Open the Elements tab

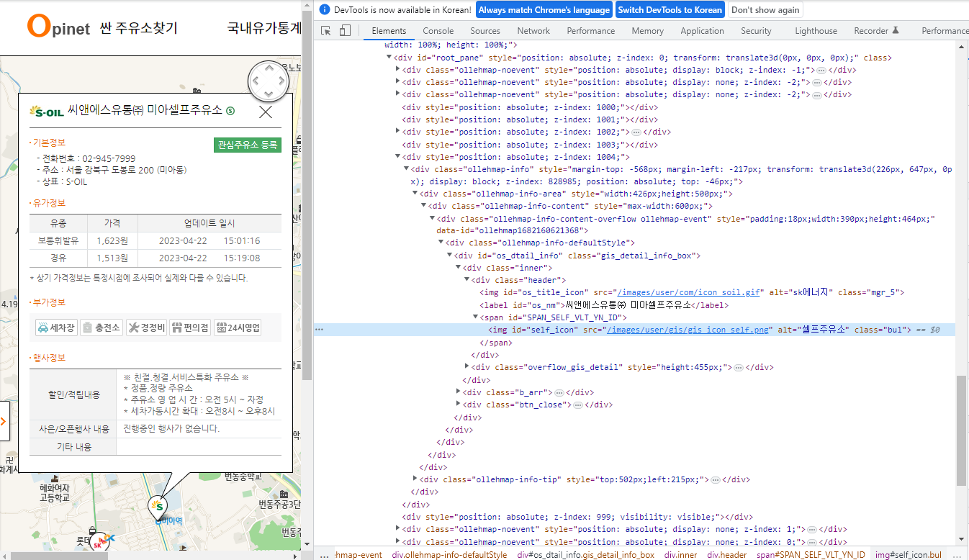click(389, 31)
